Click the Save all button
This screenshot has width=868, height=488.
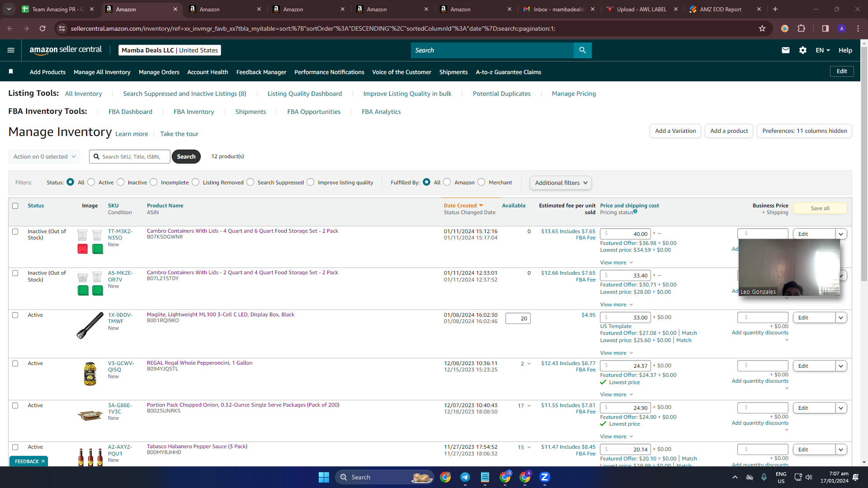820,208
